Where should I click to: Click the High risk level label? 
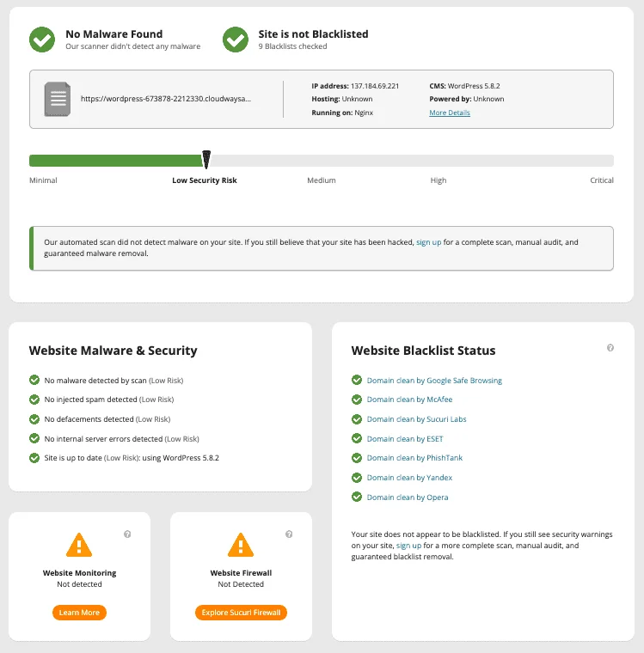(x=439, y=180)
